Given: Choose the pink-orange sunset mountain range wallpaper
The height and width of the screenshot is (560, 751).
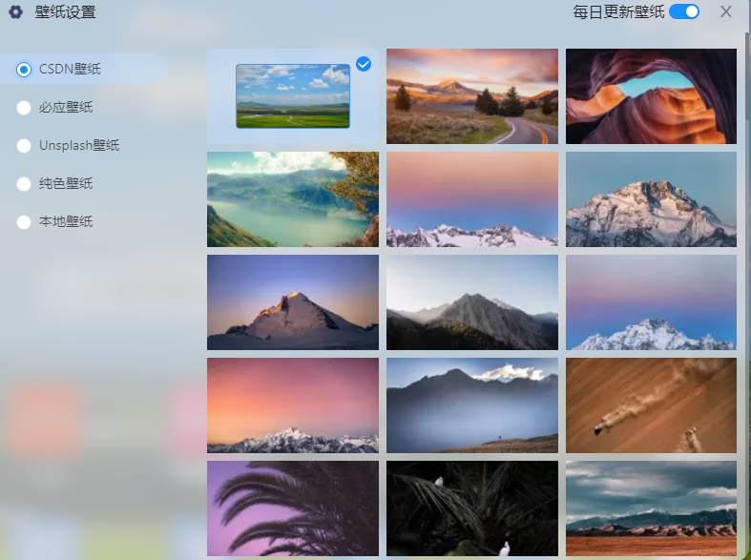Looking at the screenshot, I should [293, 405].
